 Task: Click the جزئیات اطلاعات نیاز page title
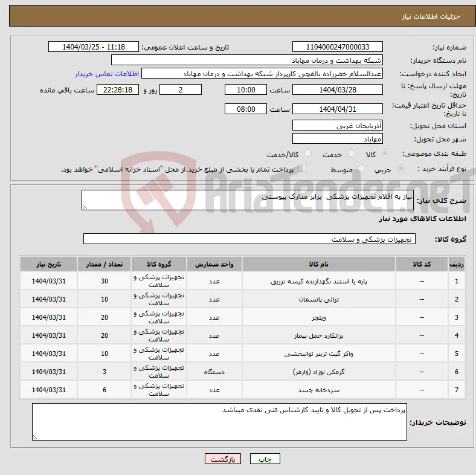431,16
